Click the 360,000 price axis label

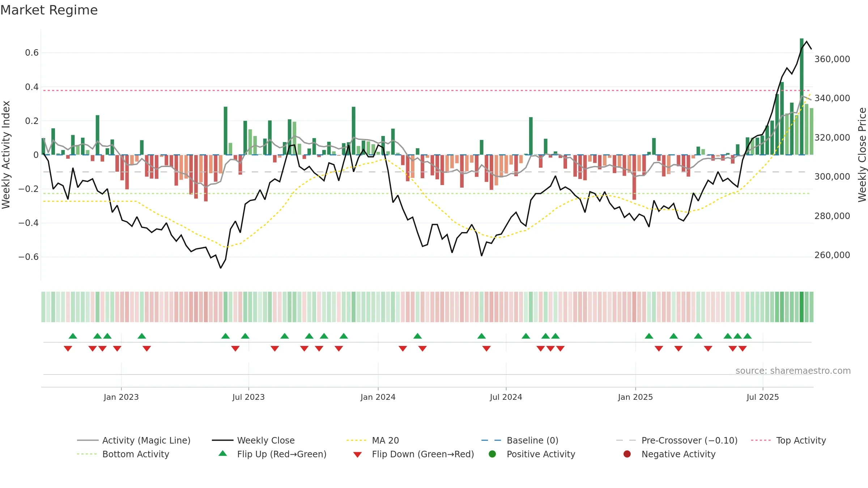(x=832, y=59)
